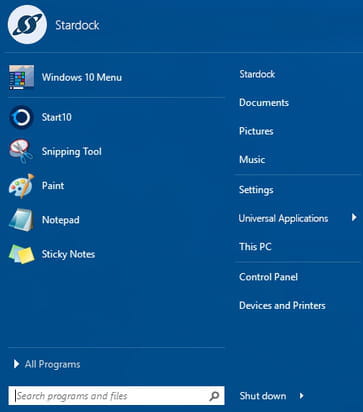Image resolution: width=363 pixels, height=412 pixels.
Task: Open the Pictures folder
Action: (x=256, y=131)
